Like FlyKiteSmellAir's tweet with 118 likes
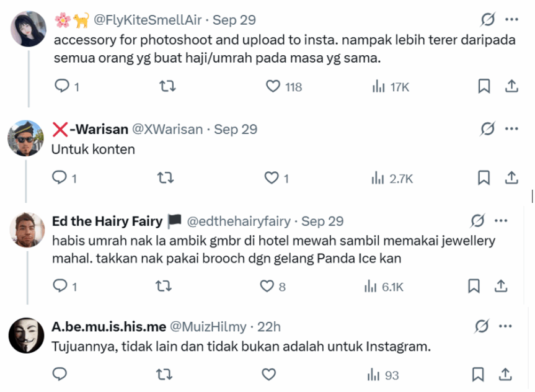 pos(273,87)
